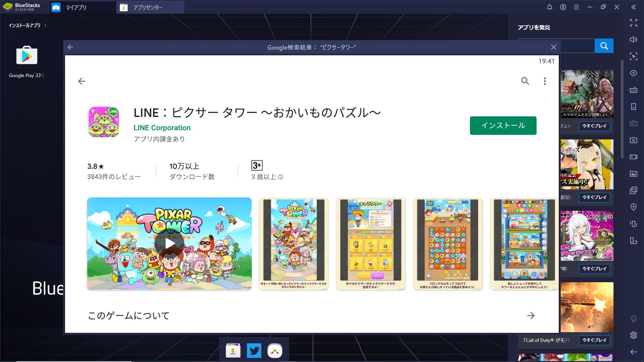Open keyboard controls icon in the sidebar
644x362 pixels.
tap(633, 90)
